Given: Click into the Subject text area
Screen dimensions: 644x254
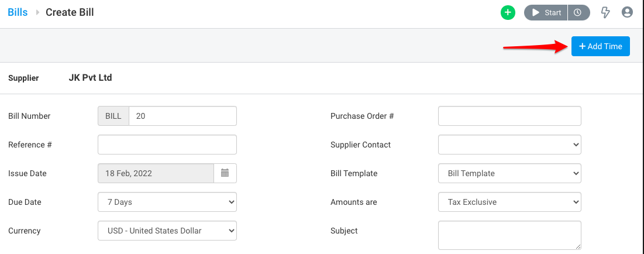Looking at the screenshot, I should coord(509,235).
